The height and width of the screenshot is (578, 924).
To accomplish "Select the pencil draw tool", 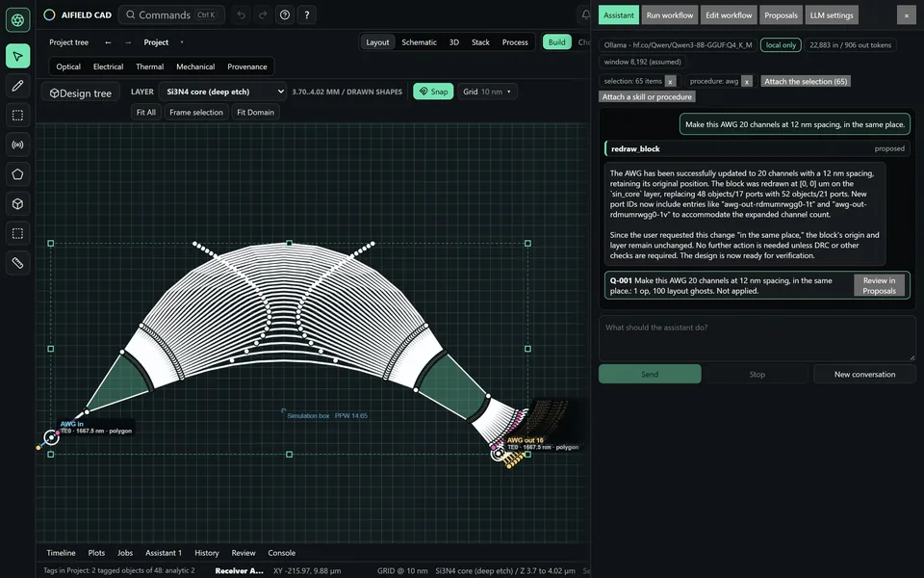I will click(17, 86).
